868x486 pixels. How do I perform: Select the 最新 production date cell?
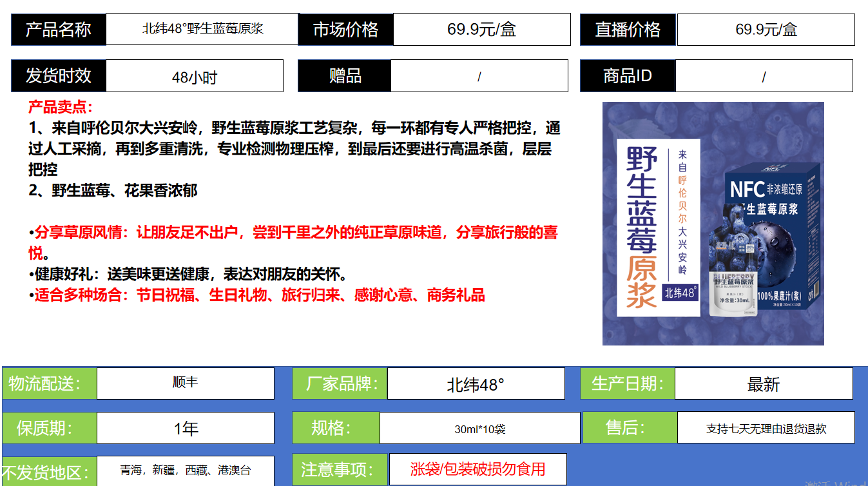point(764,384)
